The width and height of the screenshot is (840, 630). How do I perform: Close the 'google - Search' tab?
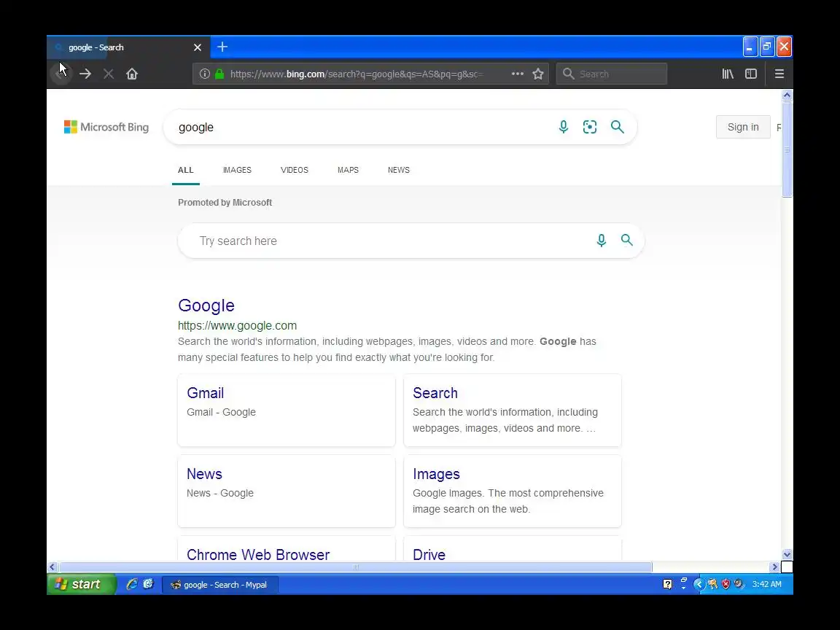(198, 47)
